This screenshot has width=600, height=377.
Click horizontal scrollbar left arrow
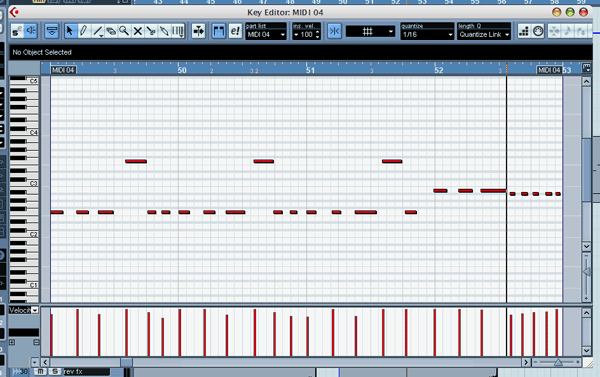[45, 362]
